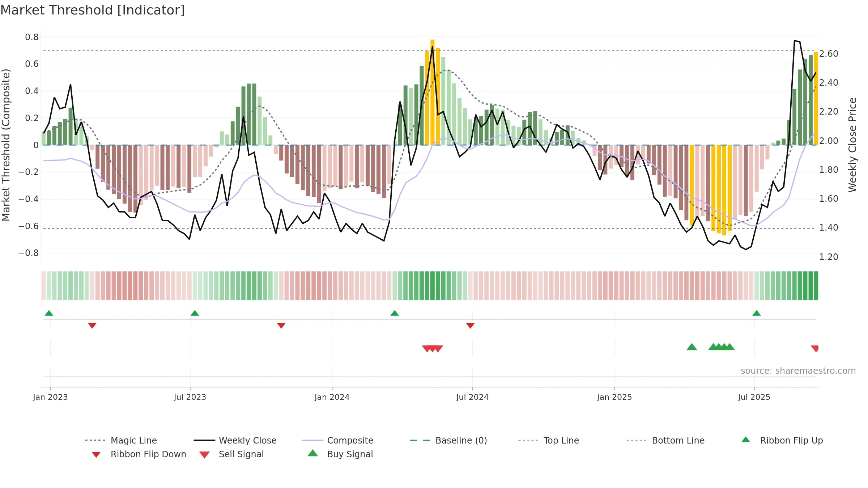This screenshot has width=868, height=488.
Task: Click the isolated Buy Signal marker near Apr 2025
Action: pyautogui.click(x=692, y=347)
